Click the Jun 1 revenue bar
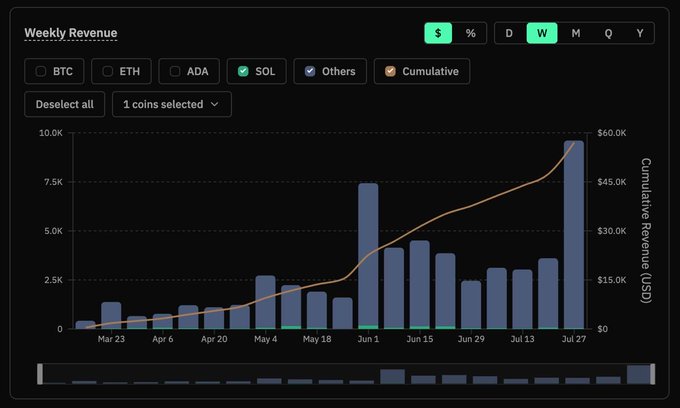The height and width of the screenshot is (408, 680). click(368, 256)
